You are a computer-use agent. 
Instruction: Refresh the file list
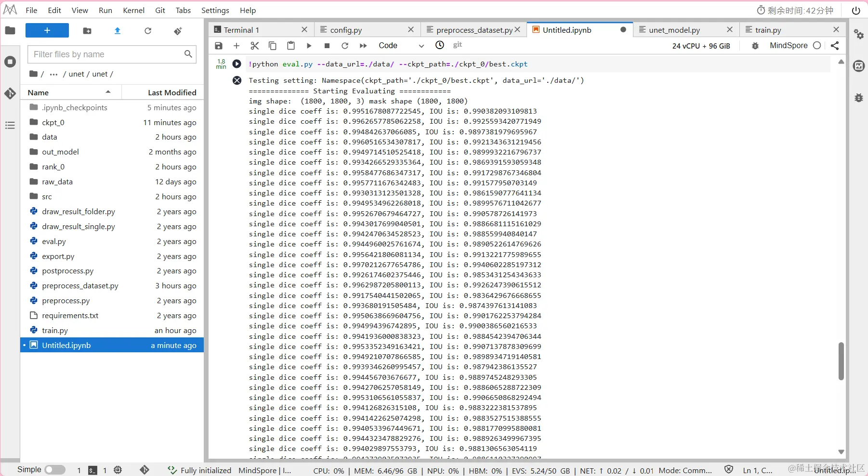click(x=148, y=31)
